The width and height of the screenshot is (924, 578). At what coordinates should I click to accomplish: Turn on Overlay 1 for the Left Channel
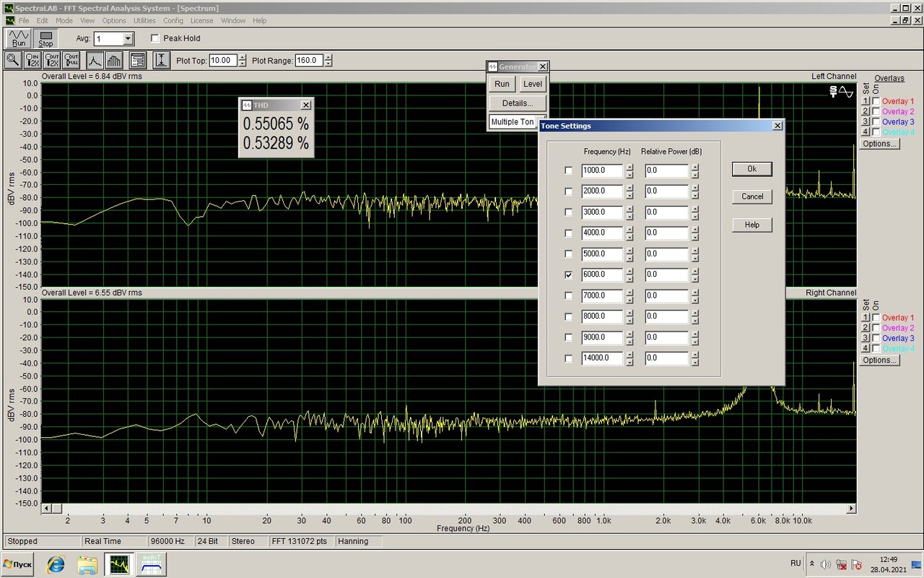tap(876, 101)
